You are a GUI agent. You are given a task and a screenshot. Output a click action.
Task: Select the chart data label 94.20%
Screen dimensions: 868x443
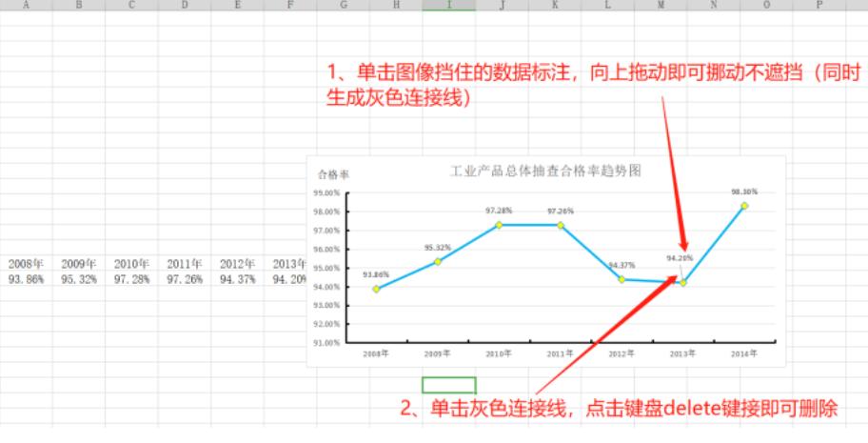pos(680,258)
